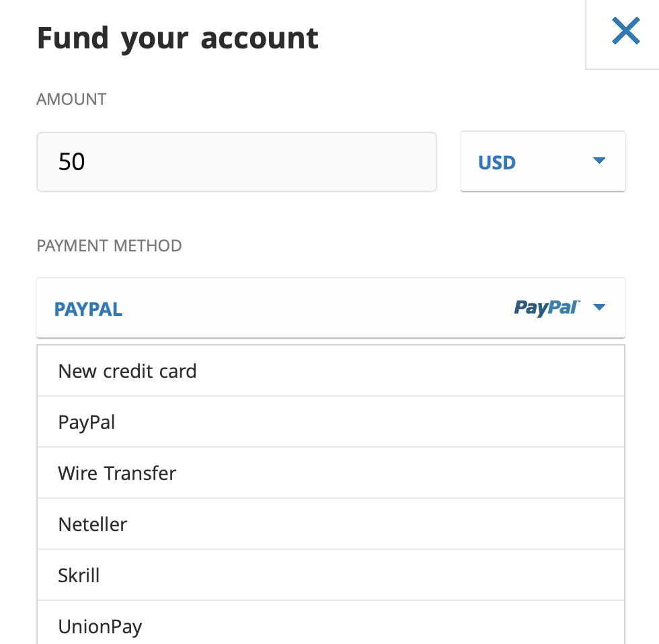Click the AMOUNT label
Image resolution: width=659 pixels, height=644 pixels.
tap(71, 99)
